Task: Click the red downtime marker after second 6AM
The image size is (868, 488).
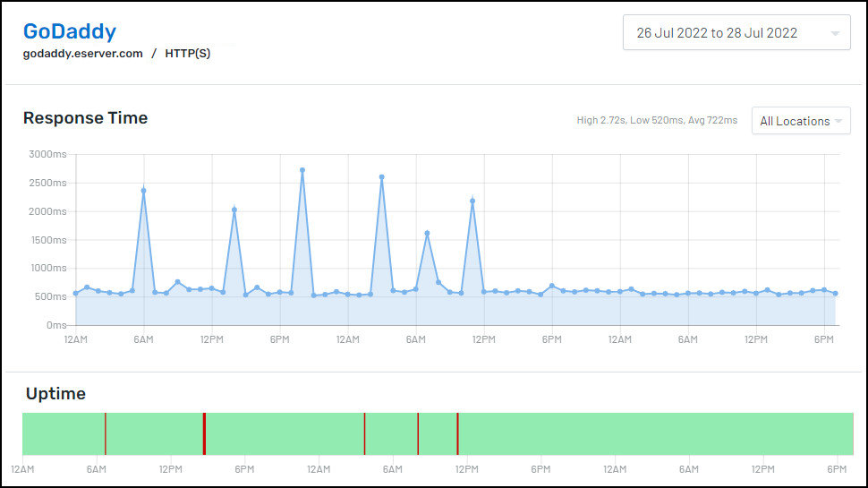Action: pos(418,433)
